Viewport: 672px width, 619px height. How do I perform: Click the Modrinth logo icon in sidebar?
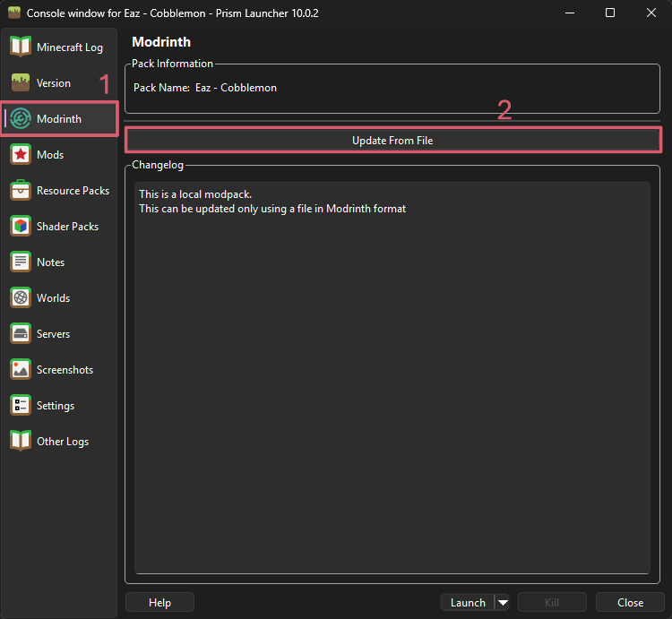(x=21, y=119)
